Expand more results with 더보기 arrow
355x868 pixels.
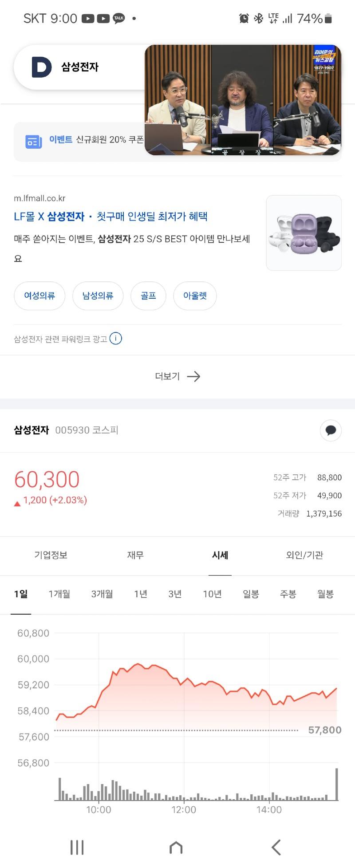tap(177, 376)
